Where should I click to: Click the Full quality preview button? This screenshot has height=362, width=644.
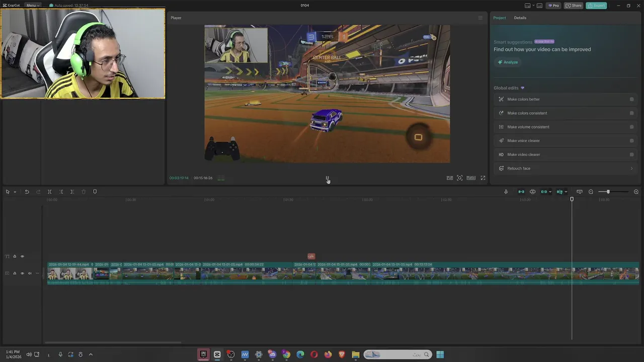[450, 178]
